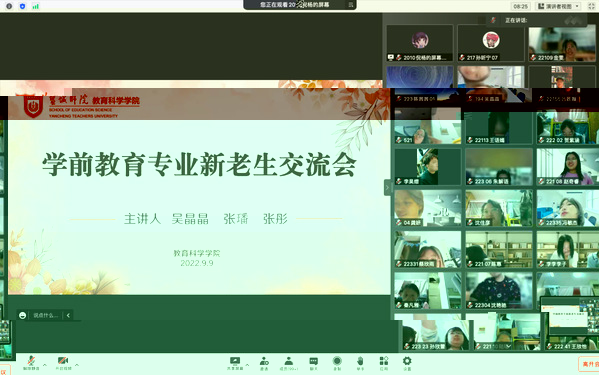Open the apps icon in toolbar
The height and width of the screenshot is (375, 599).
(384, 363)
